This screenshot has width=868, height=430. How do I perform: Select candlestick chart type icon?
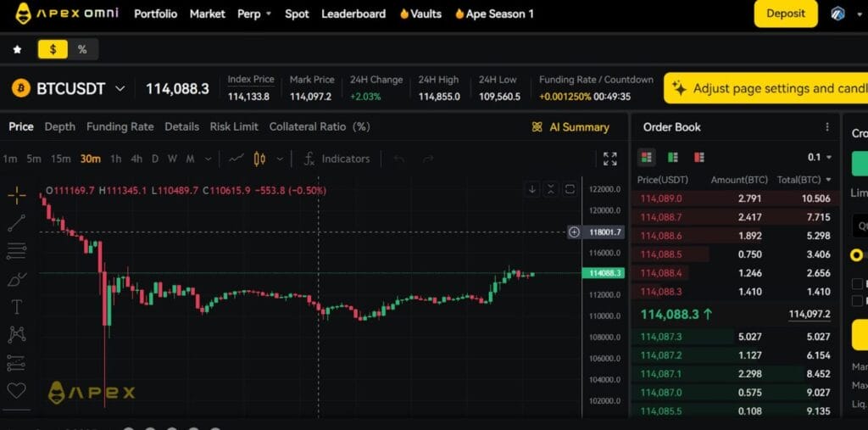[259, 159]
